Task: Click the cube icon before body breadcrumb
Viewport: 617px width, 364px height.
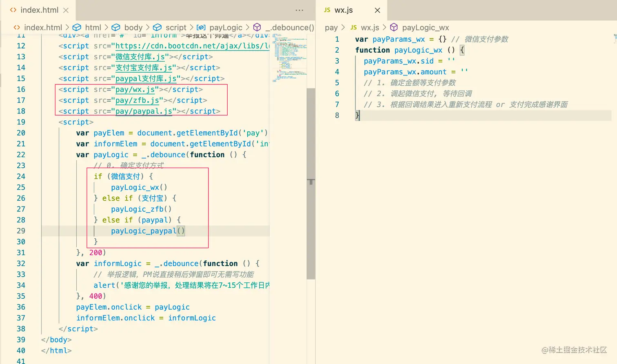Action: [x=116, y=27]
